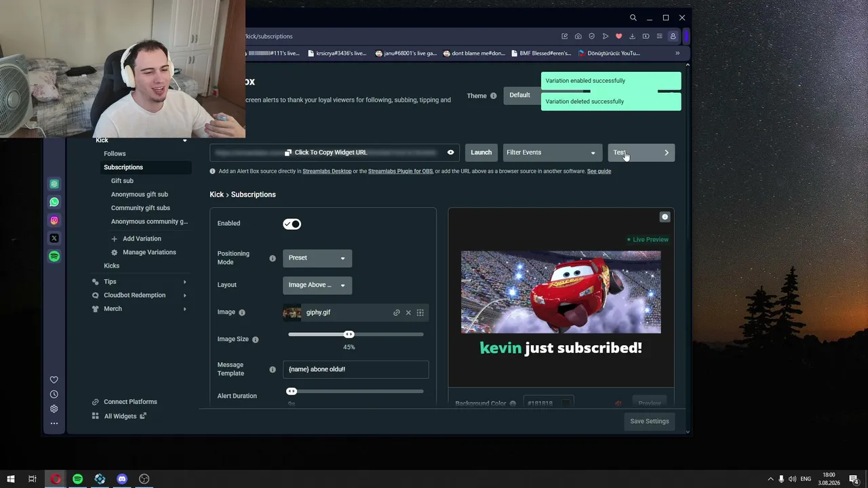Click the info icon next to Image Size

(x=256, y=340)
